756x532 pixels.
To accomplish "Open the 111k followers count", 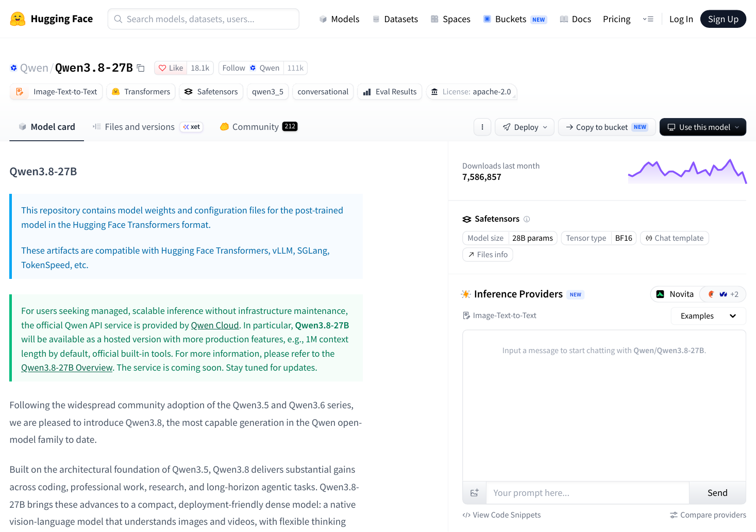I will [x=295, y=68].
